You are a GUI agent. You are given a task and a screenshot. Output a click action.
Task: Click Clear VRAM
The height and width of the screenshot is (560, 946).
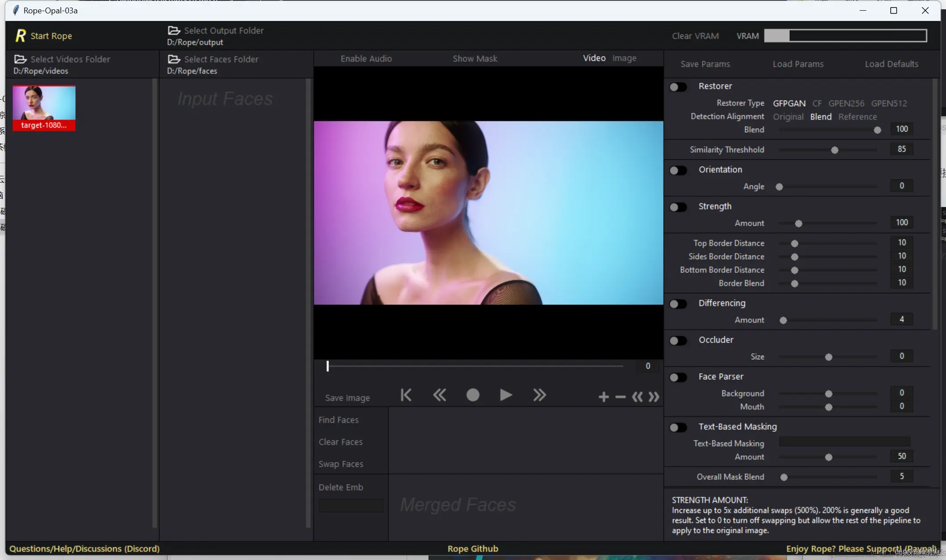coord(695,36)
